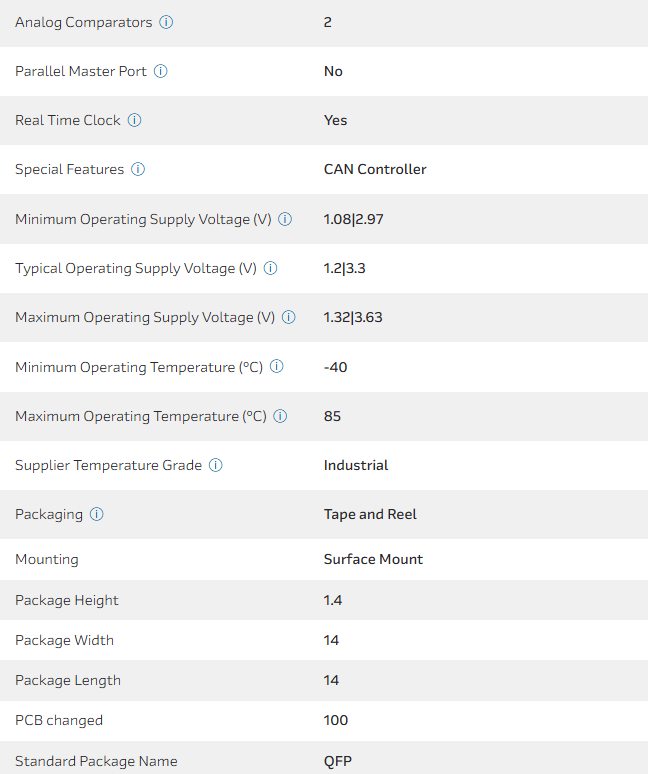Open Parallel Master Port info tooltip icon

(160, 71)
